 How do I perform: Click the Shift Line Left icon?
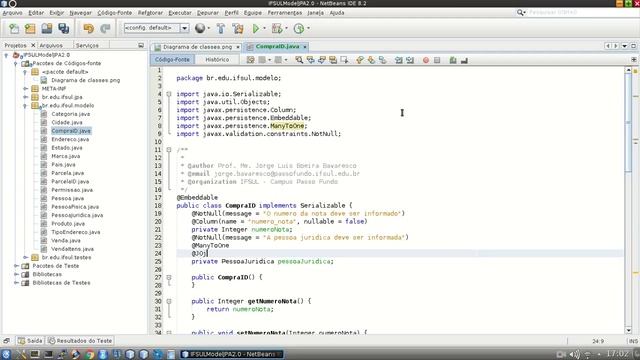[399, 60]
